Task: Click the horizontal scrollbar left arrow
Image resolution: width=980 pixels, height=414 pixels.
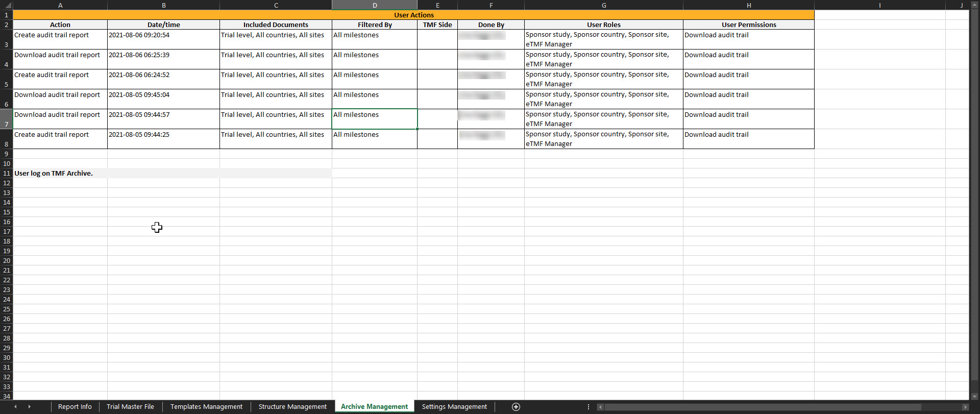Action: pyautogui.click(x=601, y=407)
